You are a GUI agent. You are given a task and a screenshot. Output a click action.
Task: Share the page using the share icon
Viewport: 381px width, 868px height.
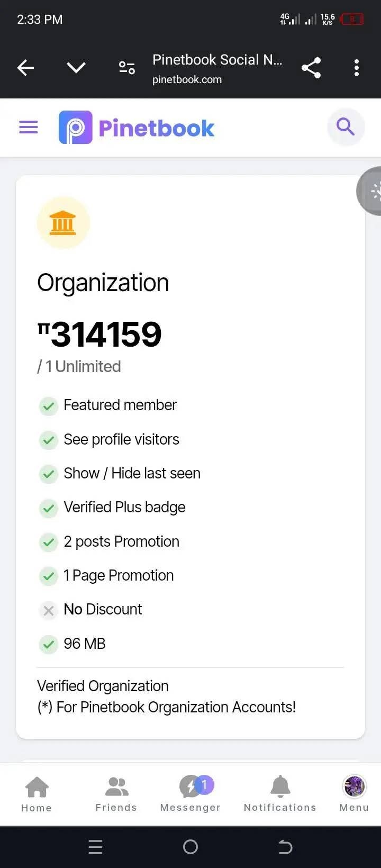point(311,68)
